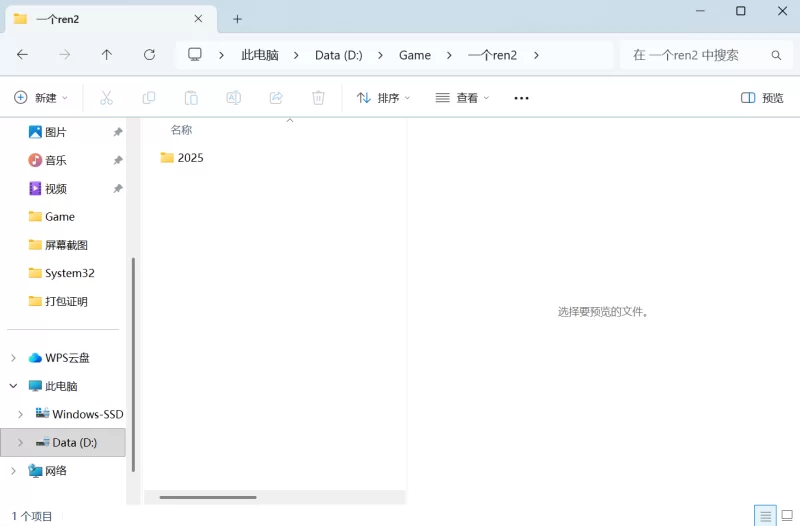Click chevron after 此电脑 in address bar
Viewport: 800px width, 526px height.
(296, 55)
